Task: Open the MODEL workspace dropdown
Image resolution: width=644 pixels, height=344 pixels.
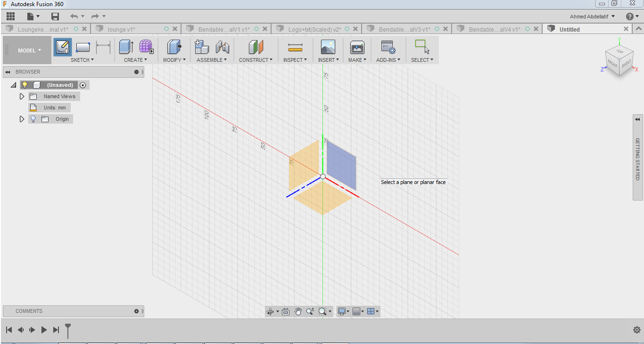Action: pos(29,50)
